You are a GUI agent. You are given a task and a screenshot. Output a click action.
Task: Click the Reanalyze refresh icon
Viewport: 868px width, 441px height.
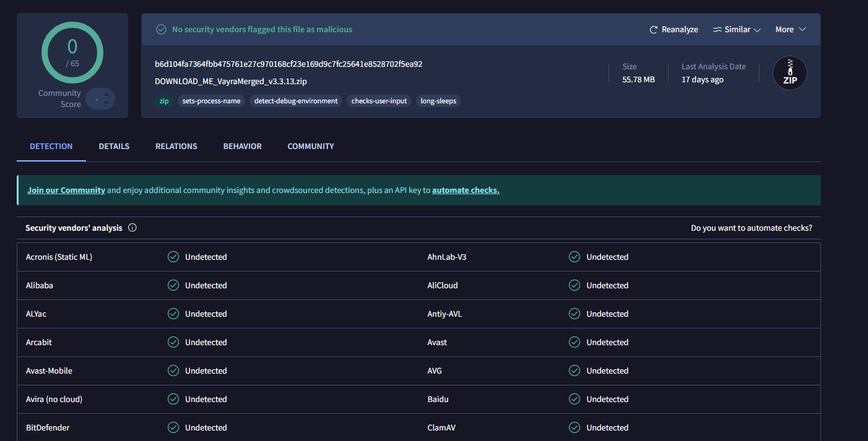(x=653, y=30)
